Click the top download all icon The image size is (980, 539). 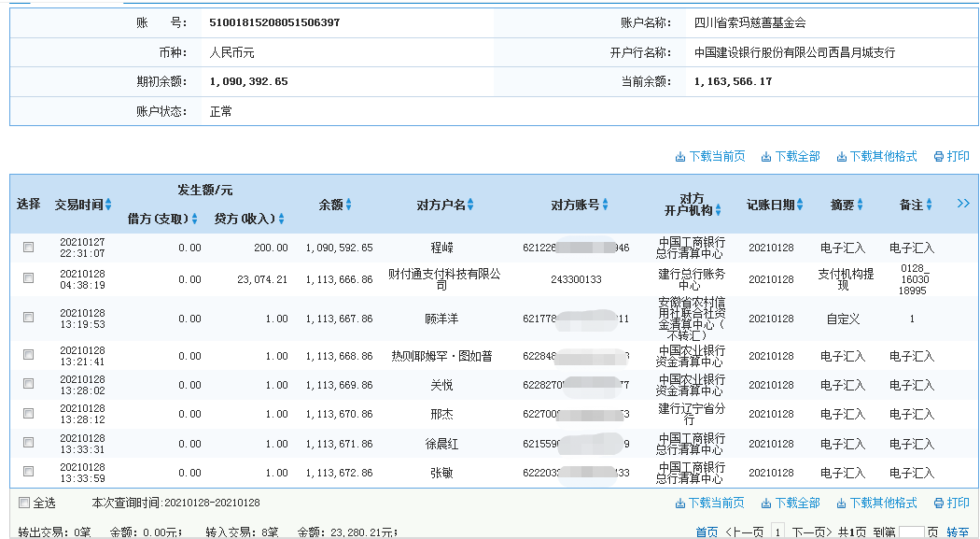click(x=766, y=157)
